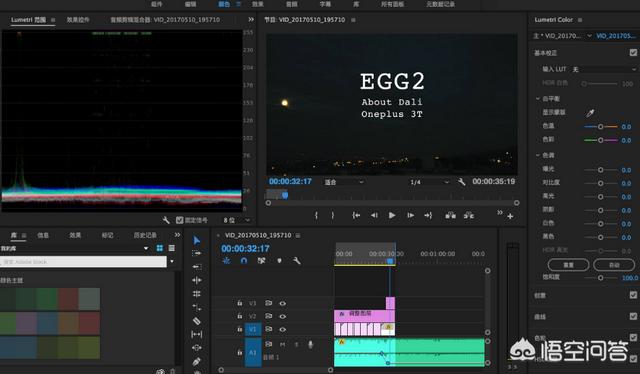Toggle lock on track V3

click(240, 303)
